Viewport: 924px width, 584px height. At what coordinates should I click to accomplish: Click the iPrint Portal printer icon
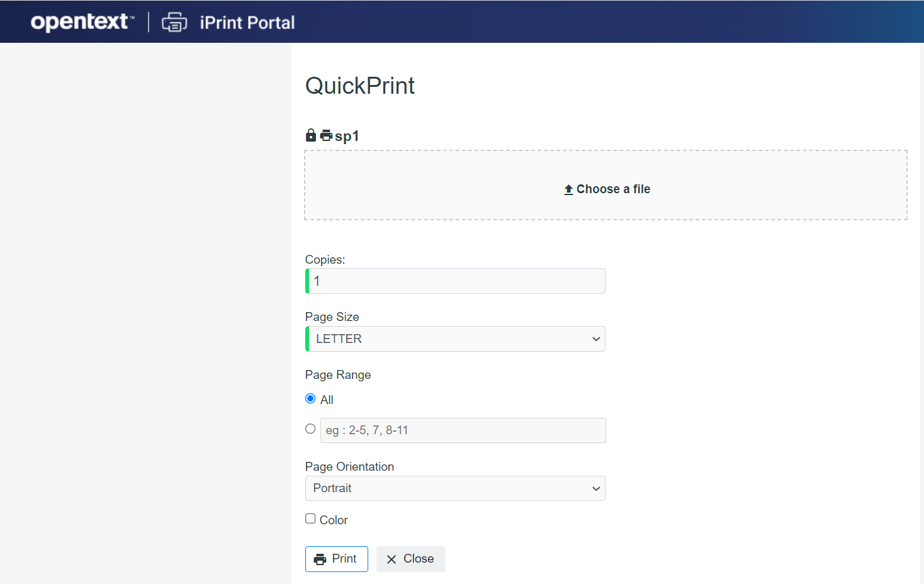click(174, 22)
